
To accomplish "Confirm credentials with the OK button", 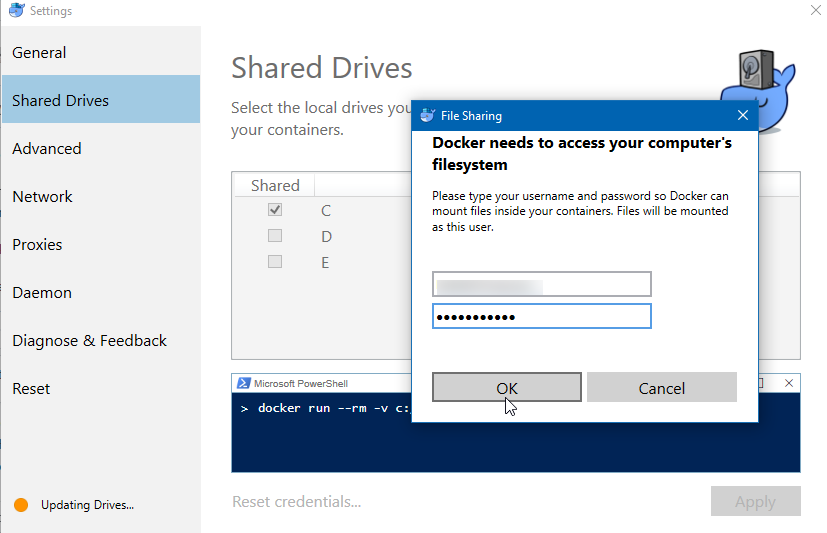I will point(507,387).
